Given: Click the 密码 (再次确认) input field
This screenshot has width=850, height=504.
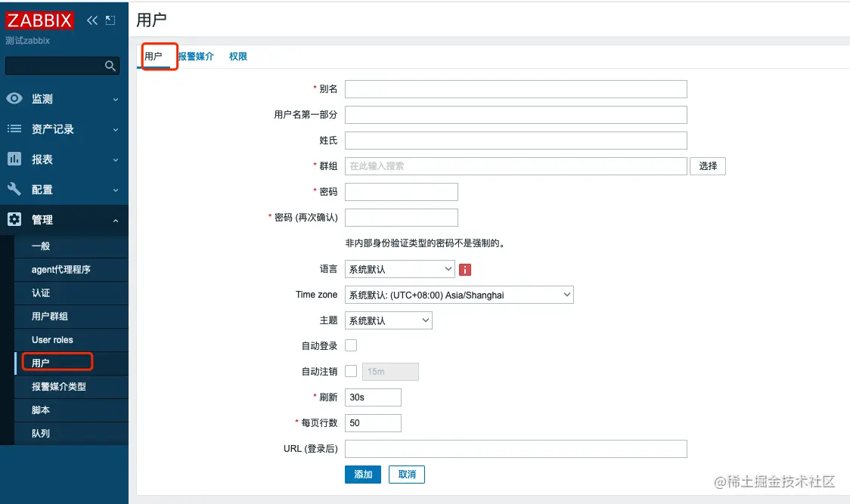Looking at the screenshot, I should (401, 218).
